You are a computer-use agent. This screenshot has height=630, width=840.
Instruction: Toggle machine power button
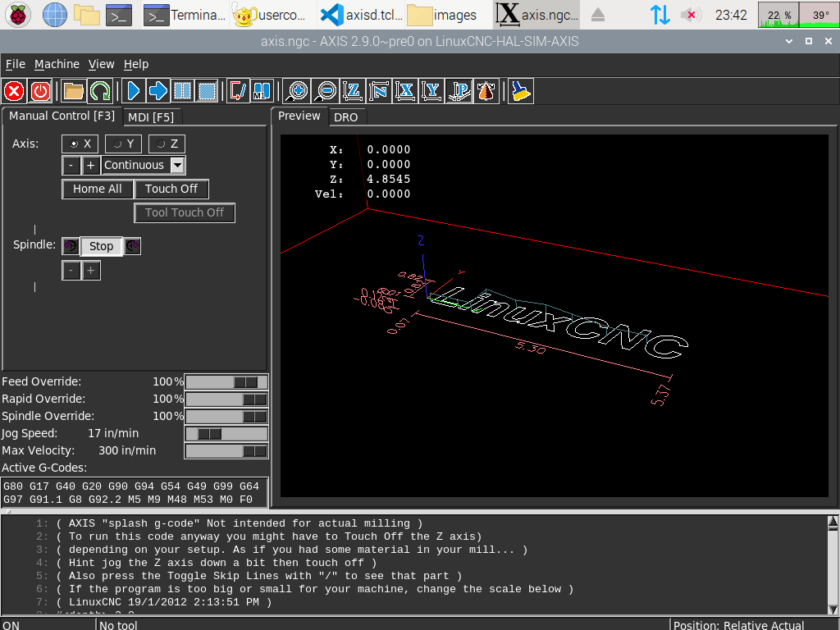[x=40, y=91]
